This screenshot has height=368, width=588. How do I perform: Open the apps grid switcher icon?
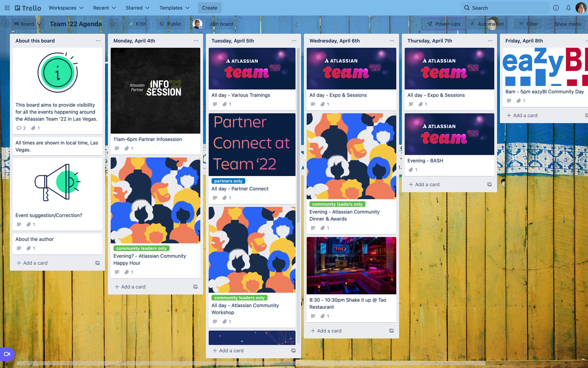[x=7, y=8]
